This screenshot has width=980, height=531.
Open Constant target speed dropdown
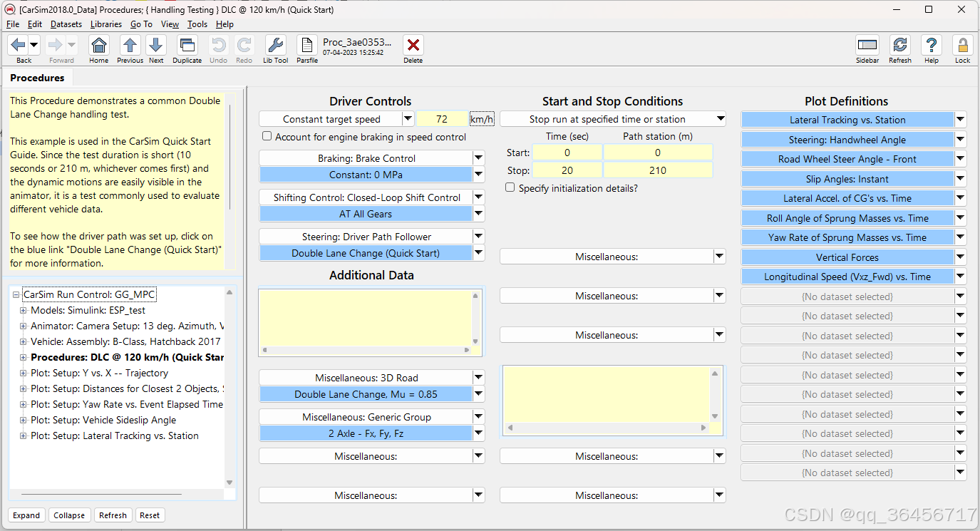pos(408,119)
